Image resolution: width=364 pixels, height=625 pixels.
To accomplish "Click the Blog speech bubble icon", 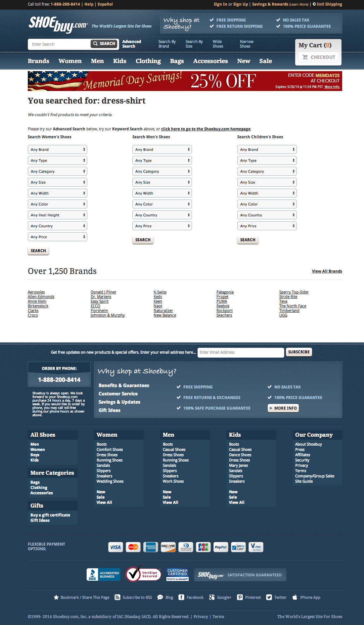I will 160,597.
